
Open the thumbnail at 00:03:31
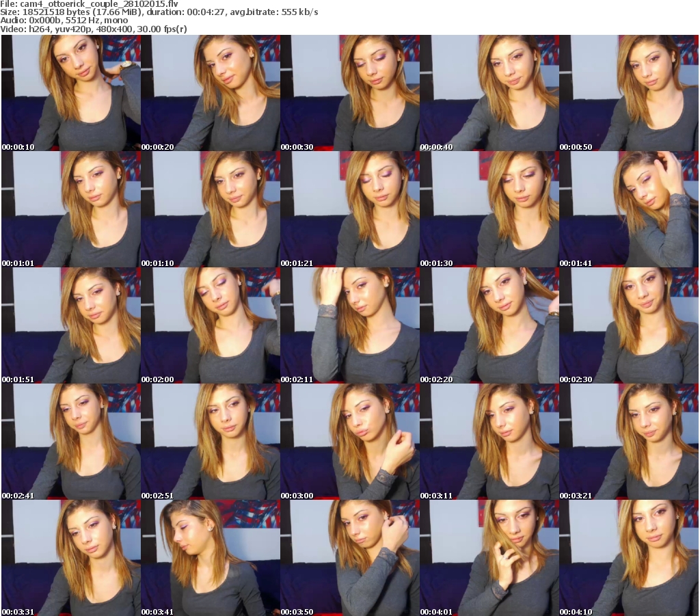pos(71,558)
